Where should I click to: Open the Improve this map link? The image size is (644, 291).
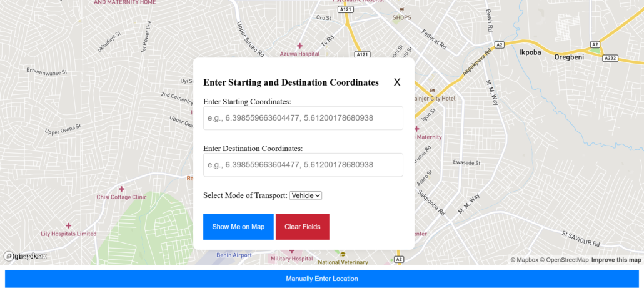[x=616, y=260]
